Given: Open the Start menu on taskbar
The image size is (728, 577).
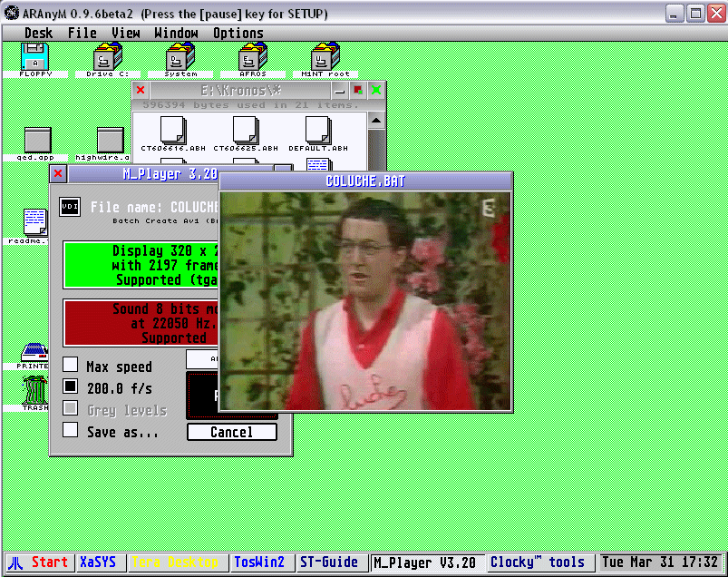Looking at the screenshot, I should point(39,562).
